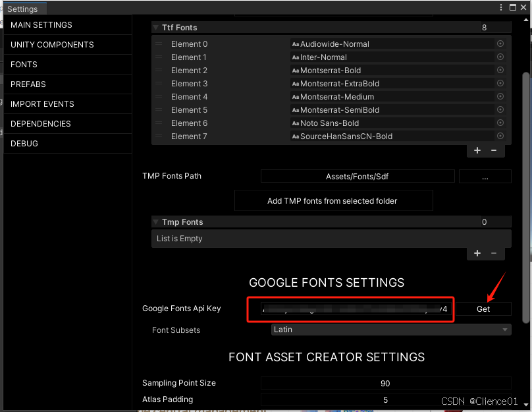
Task: Add a new element to the Ttf Fonts list
Action: pyautogui.click(x=477, y=150)
